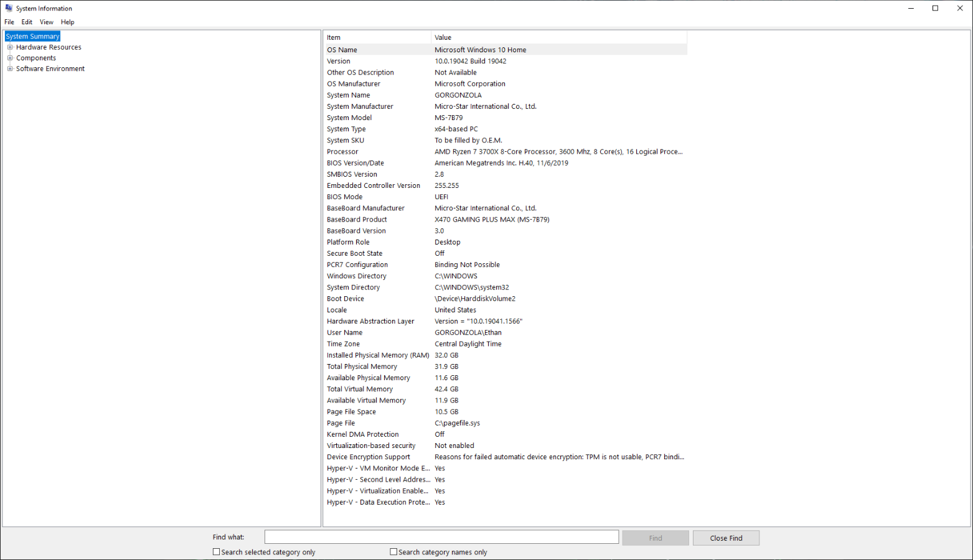Open the Edit menu
The image size is (973, 560).
[27, 22]
